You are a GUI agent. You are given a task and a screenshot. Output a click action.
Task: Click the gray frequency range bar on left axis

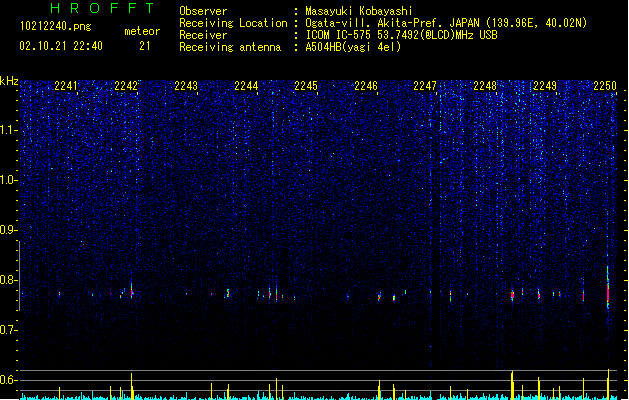click(19, 276)
